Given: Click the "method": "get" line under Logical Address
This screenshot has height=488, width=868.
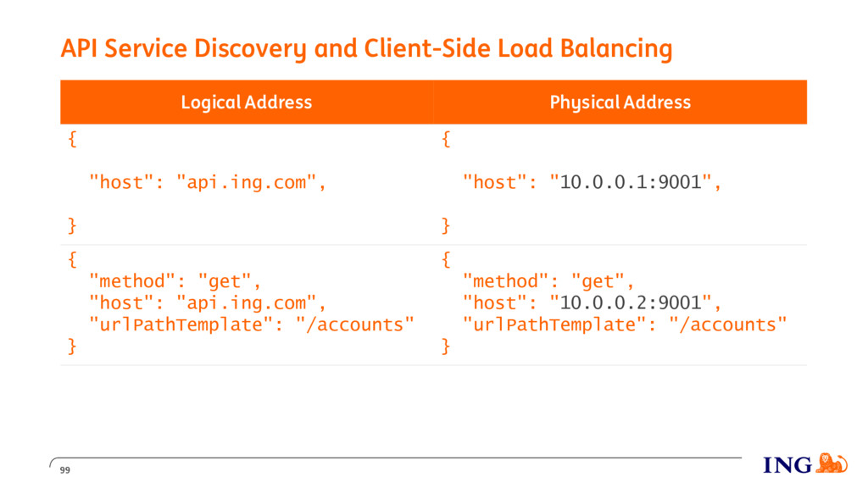Looking at the screenshot, I should pyautogui.click(x=175, y=281).
